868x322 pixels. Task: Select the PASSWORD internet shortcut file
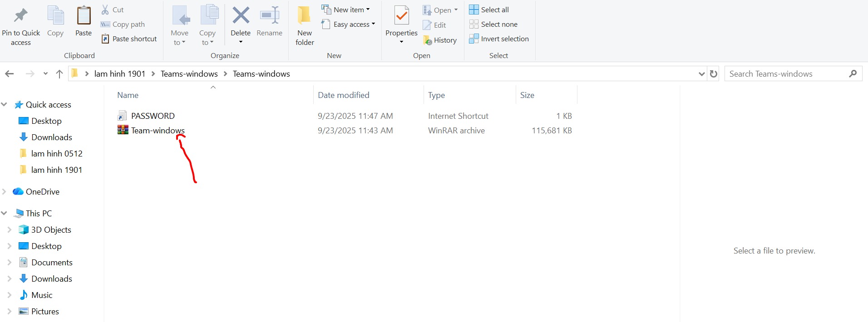click(153, 116)
